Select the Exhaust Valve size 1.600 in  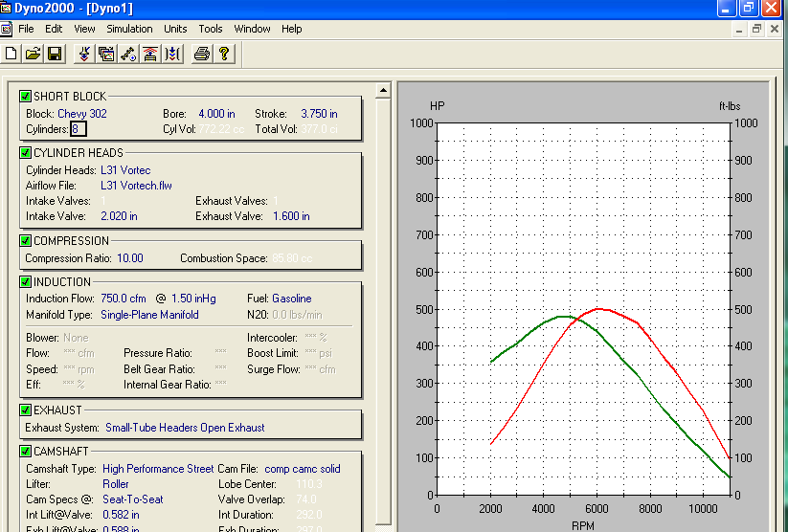(291, 216)
